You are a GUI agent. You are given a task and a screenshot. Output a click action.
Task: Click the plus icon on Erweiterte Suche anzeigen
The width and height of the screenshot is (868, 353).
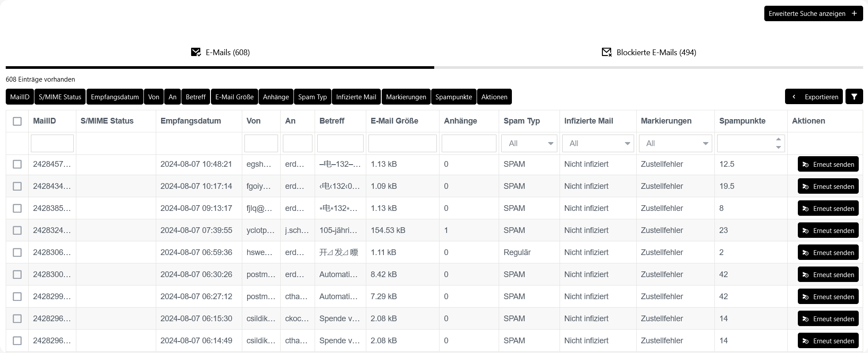pos(854,13)
